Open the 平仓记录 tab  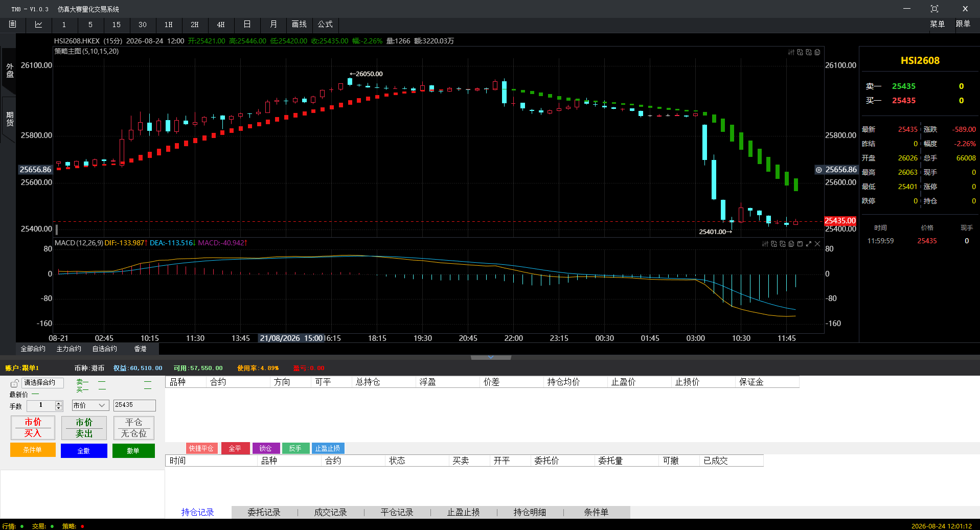click(x=397, y=512)
